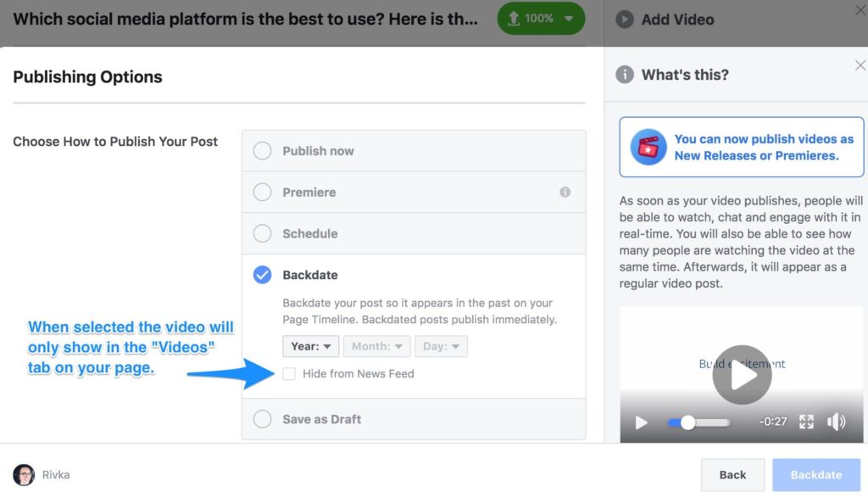Click the Back button
Viewport: 868px width, 498px height.
click(x=732, y=475)
